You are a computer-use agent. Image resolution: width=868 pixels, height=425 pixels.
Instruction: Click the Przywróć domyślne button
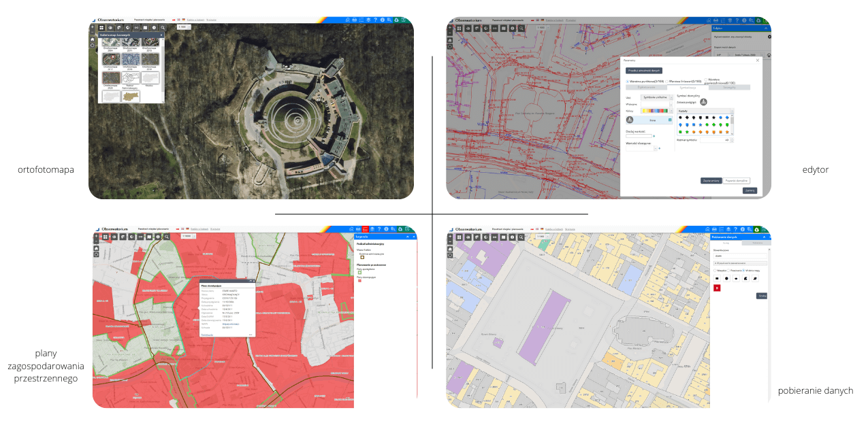[x=736, y=181]
